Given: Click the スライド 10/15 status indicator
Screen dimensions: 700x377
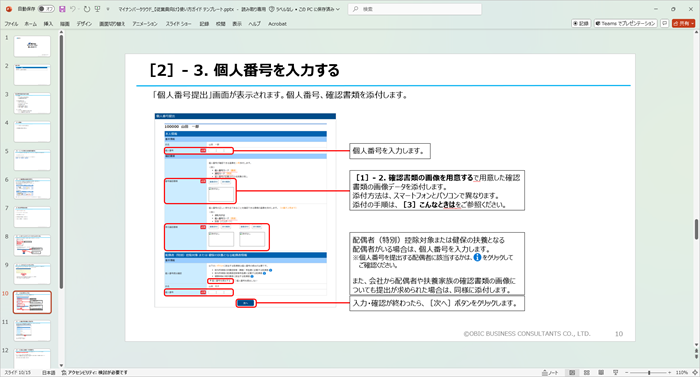Looking at the screenshot, I should [x=17, y=372].
